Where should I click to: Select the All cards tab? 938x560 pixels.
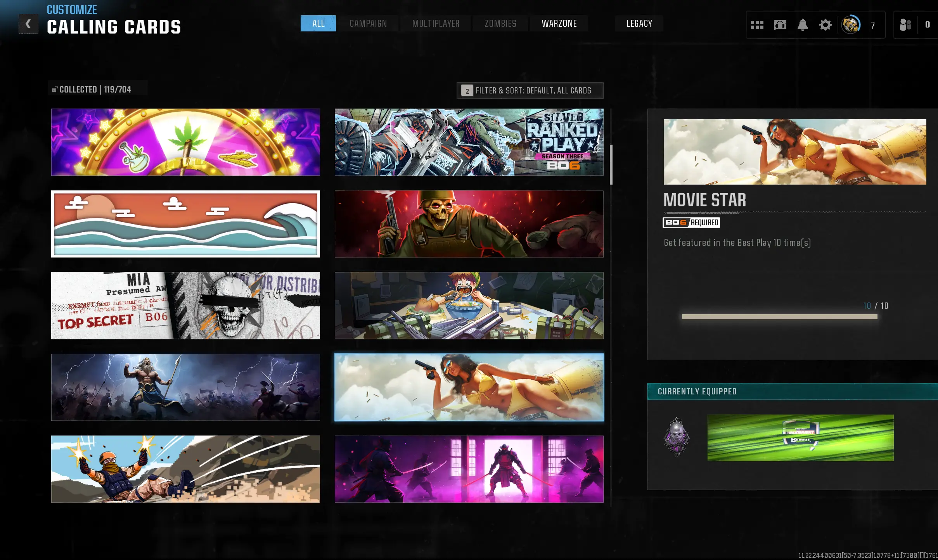pyautogui.click(x=318, y=24)
